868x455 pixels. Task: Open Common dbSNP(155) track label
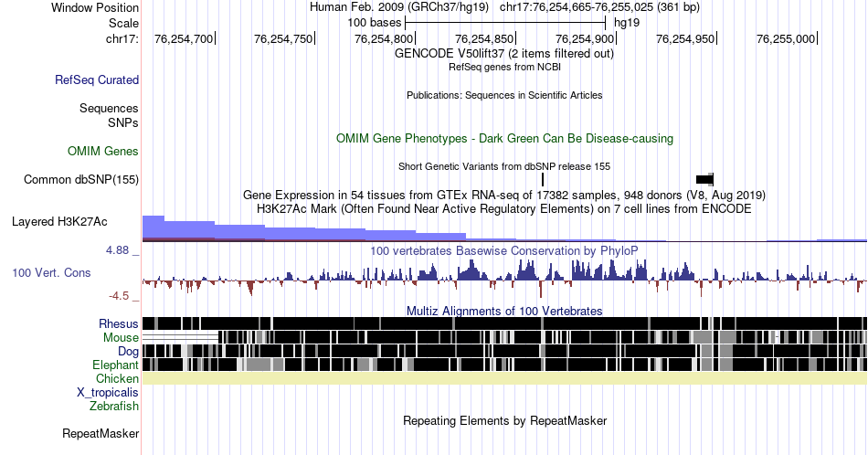[81, 179]
